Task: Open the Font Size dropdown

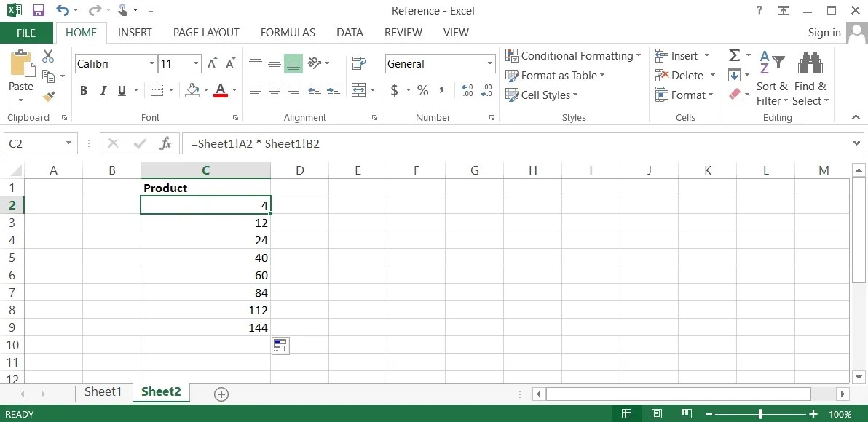Action: point(195,63)
